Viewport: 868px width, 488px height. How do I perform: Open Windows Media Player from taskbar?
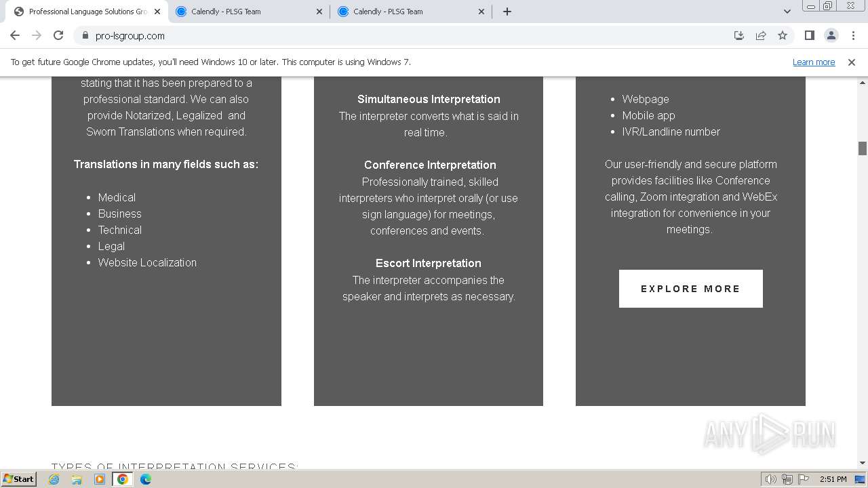point(100,479)
